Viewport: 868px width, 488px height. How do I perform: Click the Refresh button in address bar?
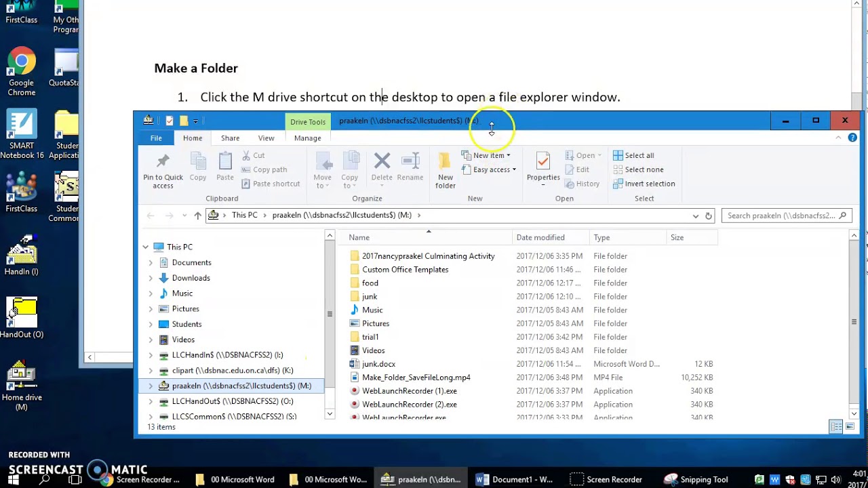[709, 216]
